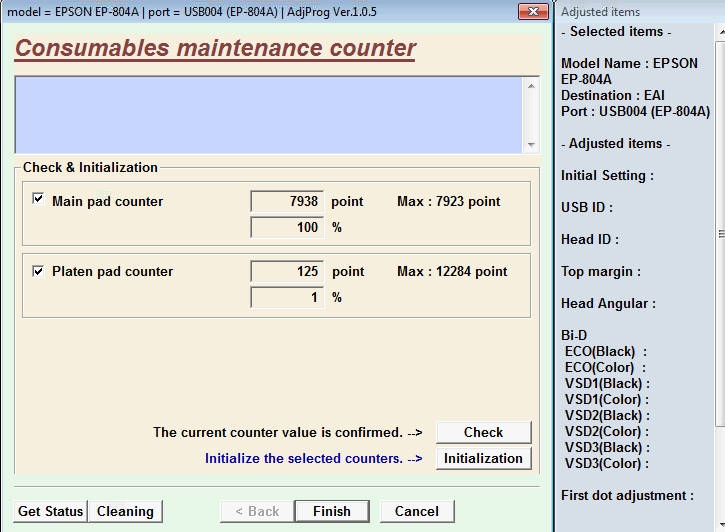Screen dimensions: 725x532
Task: Click the 'Max : 12284 point' text
Action: 452,271
